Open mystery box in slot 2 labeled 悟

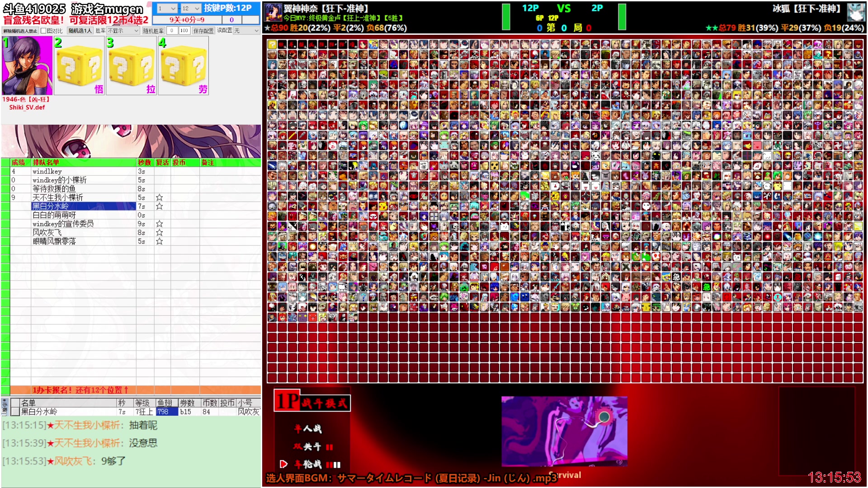(x=79, y=66)
